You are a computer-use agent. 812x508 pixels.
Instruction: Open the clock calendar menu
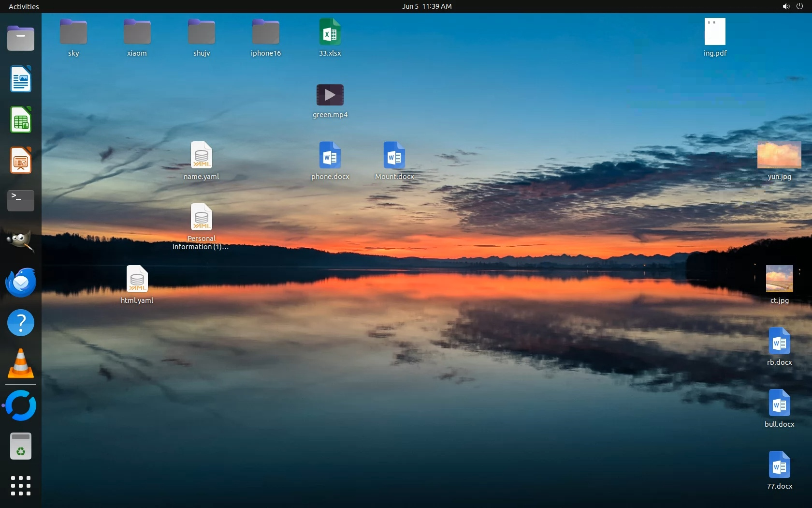pyautogui.click(x=427, y=6)
